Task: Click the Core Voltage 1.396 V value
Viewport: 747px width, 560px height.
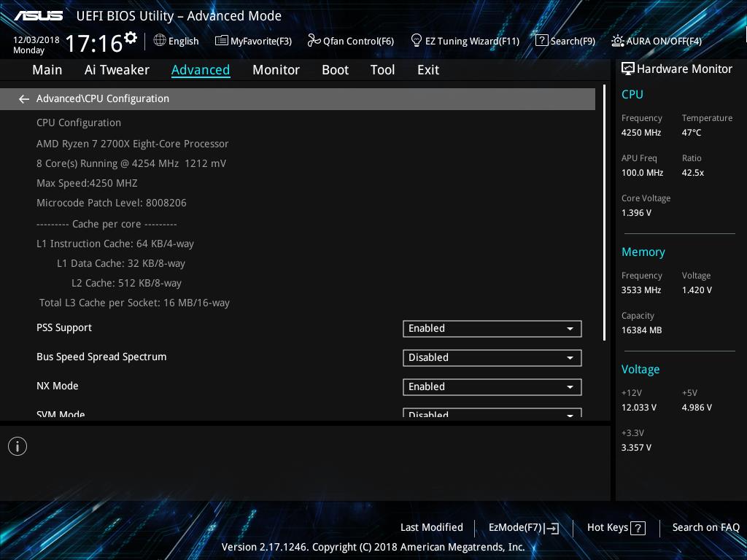Action: tap(636, 213)
